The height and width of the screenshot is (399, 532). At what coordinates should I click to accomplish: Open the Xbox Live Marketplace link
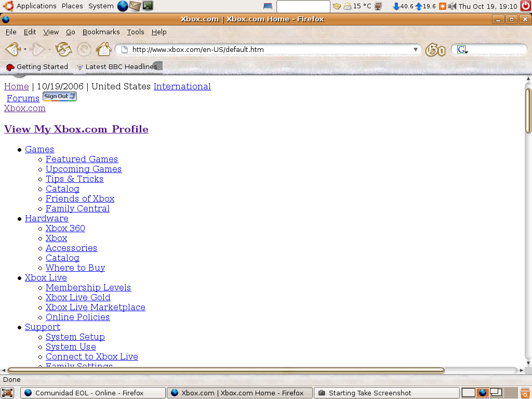pos(96,307)
